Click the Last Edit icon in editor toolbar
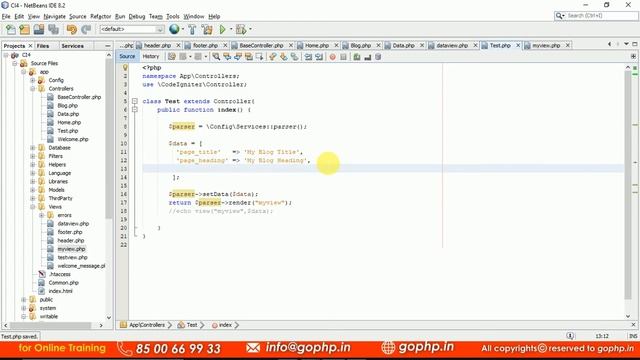The height and width of the screenshot is (360, 640). 172,57
